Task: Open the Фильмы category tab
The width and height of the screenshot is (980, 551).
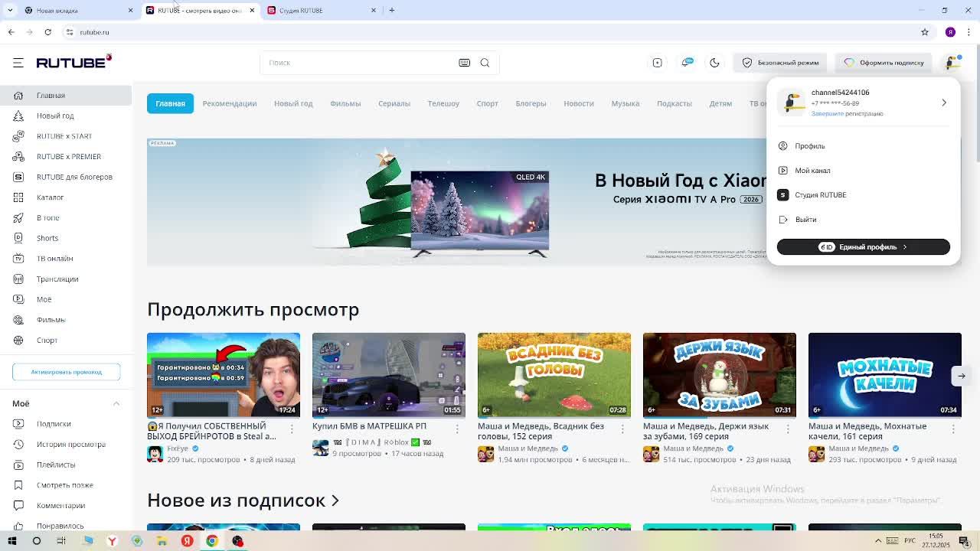Action: 345,103
